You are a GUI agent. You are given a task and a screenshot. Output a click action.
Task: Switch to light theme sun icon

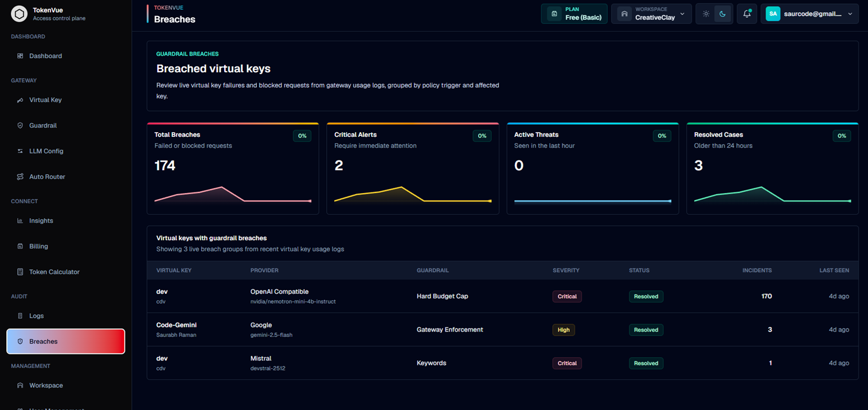pyautogui.click(x=706, y=14)
